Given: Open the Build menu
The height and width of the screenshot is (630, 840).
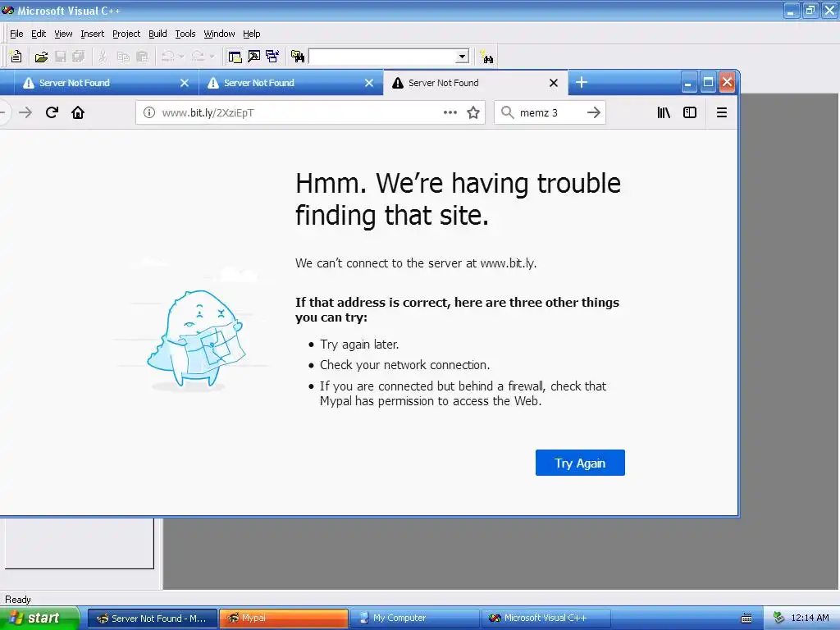Looking at the screenshot, I should (x=157, y=34).
